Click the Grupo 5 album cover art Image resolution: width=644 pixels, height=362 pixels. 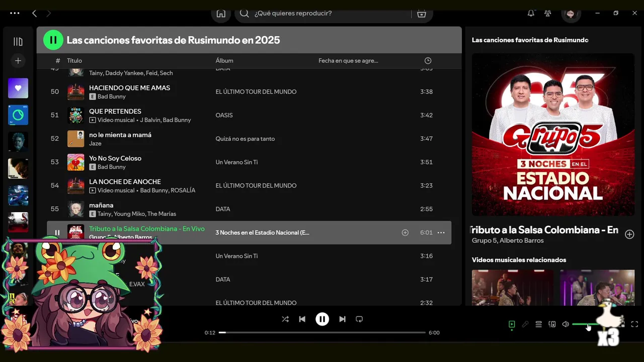pyautogui.click(x=553, y=135)
